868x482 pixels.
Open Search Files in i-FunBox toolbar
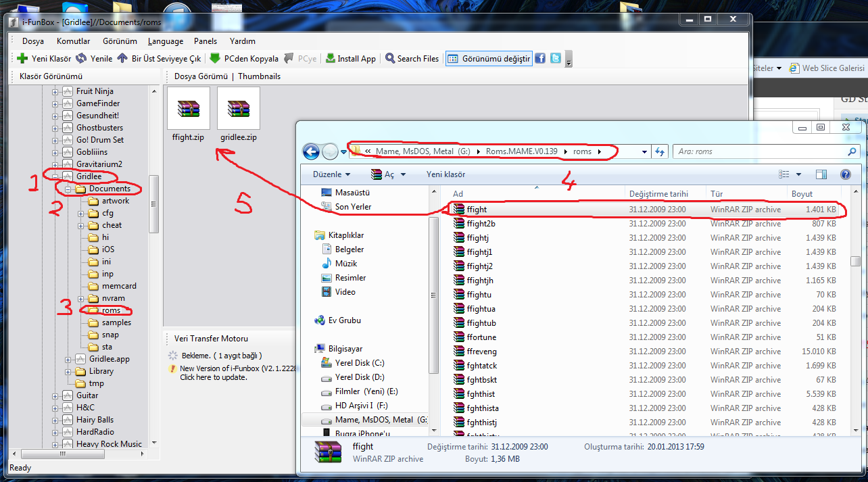point(412,59)
